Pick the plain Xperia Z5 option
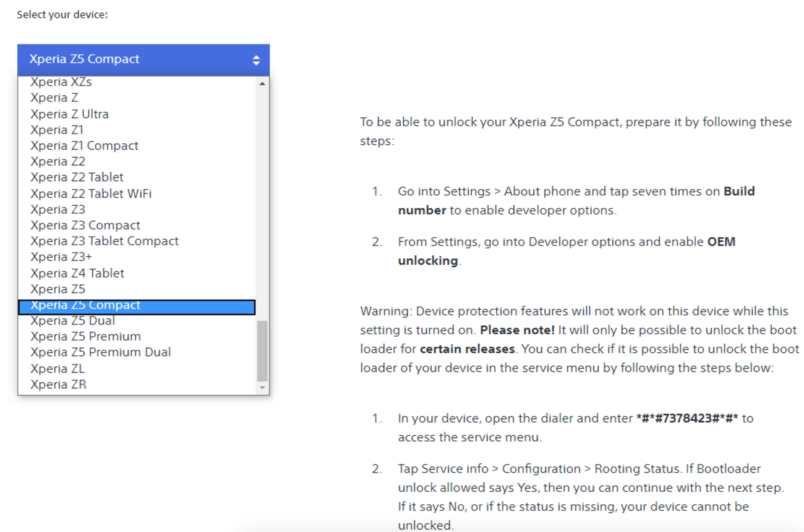Viewport: 804px width, 532px height. click(x=137, y=289)
